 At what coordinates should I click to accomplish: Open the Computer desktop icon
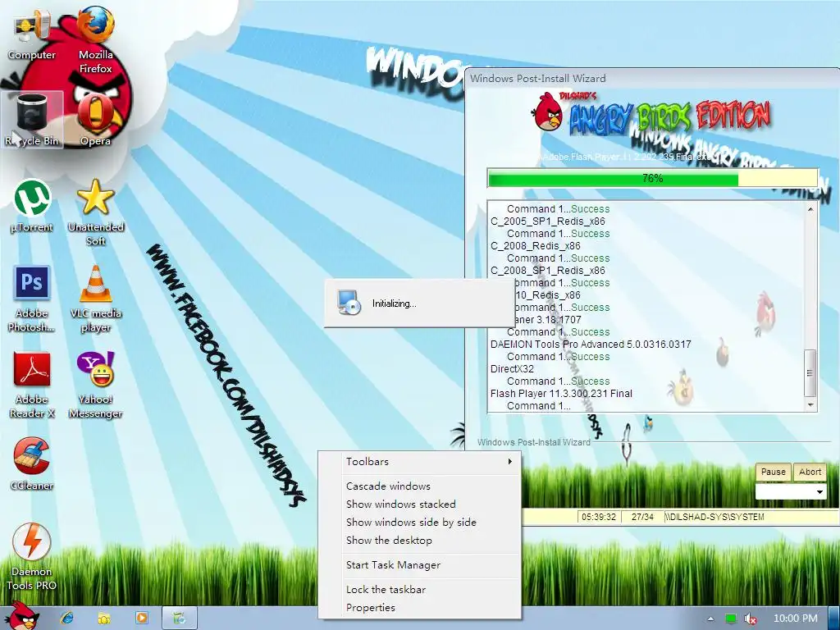[x=32, y=34]
